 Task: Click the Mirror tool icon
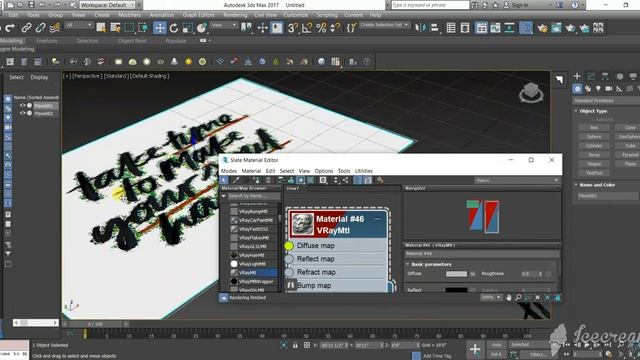point(420,28)
